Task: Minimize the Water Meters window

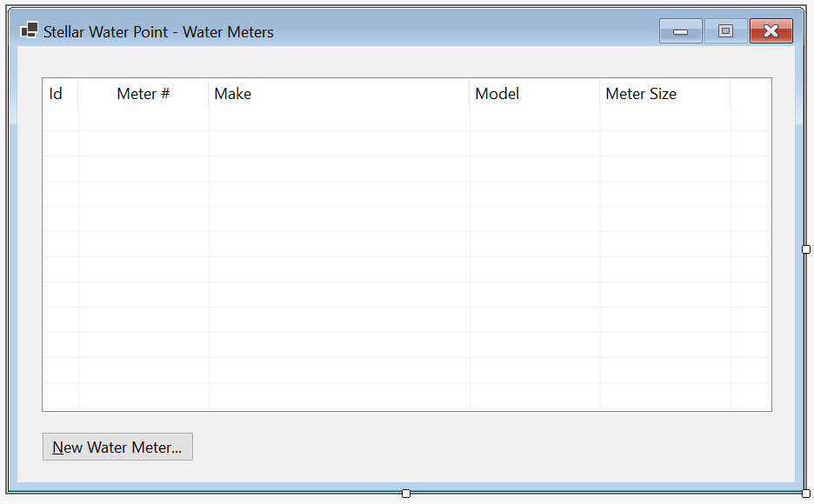Action: coord(681,31)
